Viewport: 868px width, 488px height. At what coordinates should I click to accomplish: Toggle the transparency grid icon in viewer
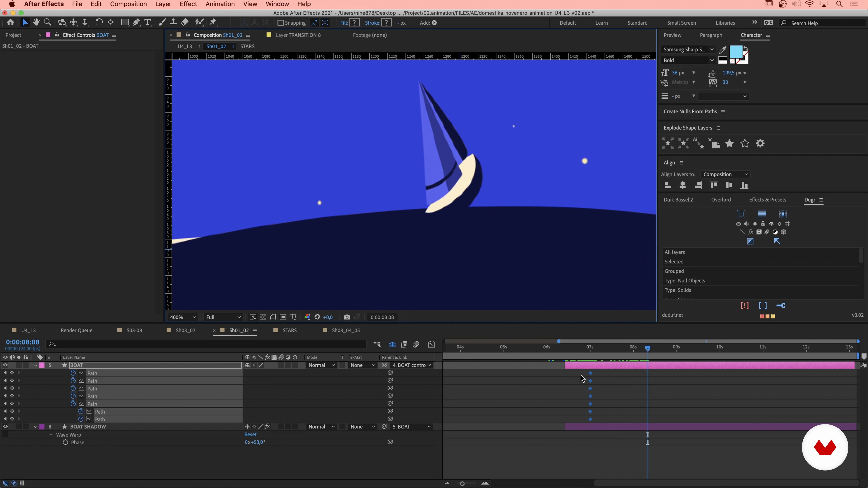(x=263, y=317)
